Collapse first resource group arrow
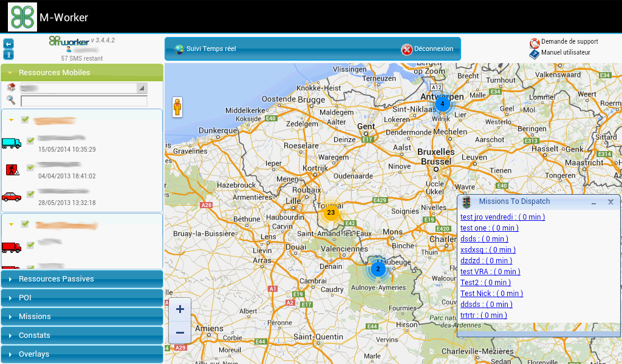This screenshot has width=622, height=364. coord(11,120)
